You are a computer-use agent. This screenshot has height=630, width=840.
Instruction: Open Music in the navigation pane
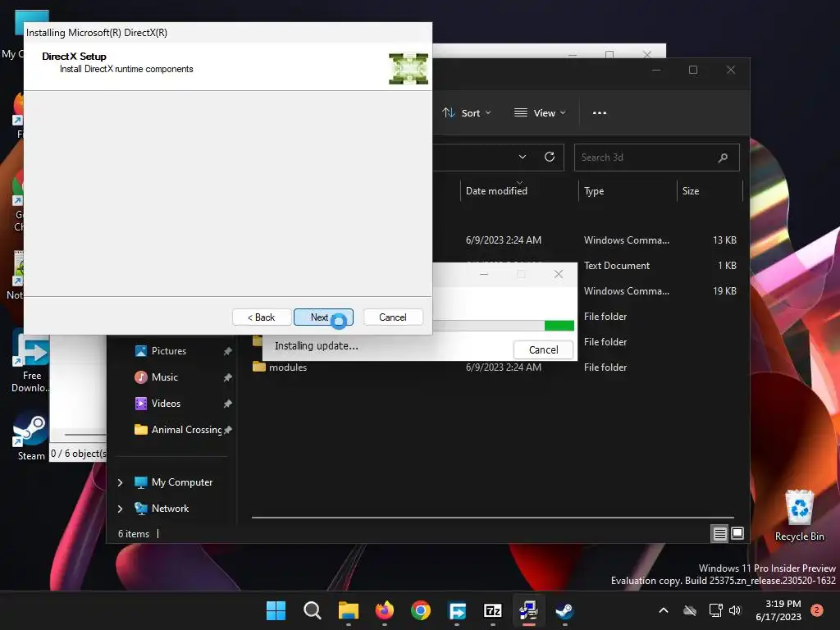click(164, 377)
